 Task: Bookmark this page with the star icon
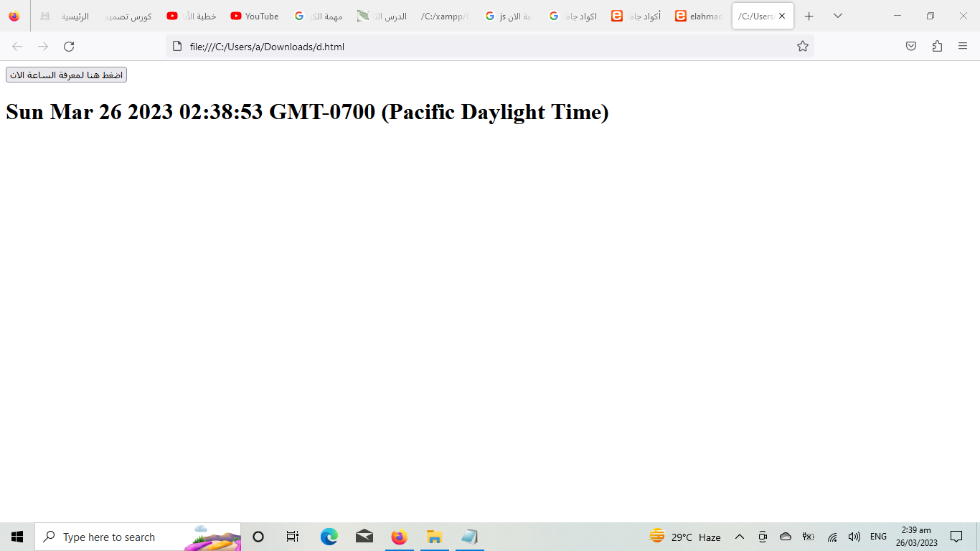(x=802, y=47)
